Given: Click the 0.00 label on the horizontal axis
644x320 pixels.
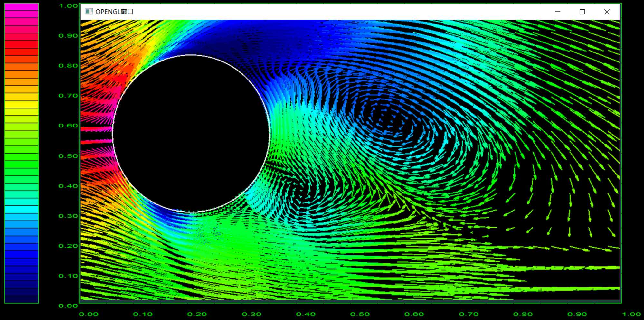Looking at the screenshot, I should click(x=89, y=314).
